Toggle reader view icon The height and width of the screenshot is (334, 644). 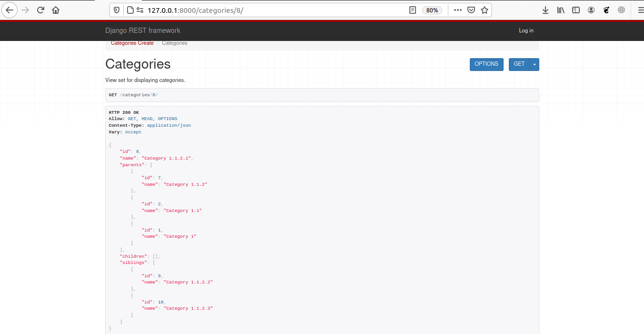pos(413,10)
